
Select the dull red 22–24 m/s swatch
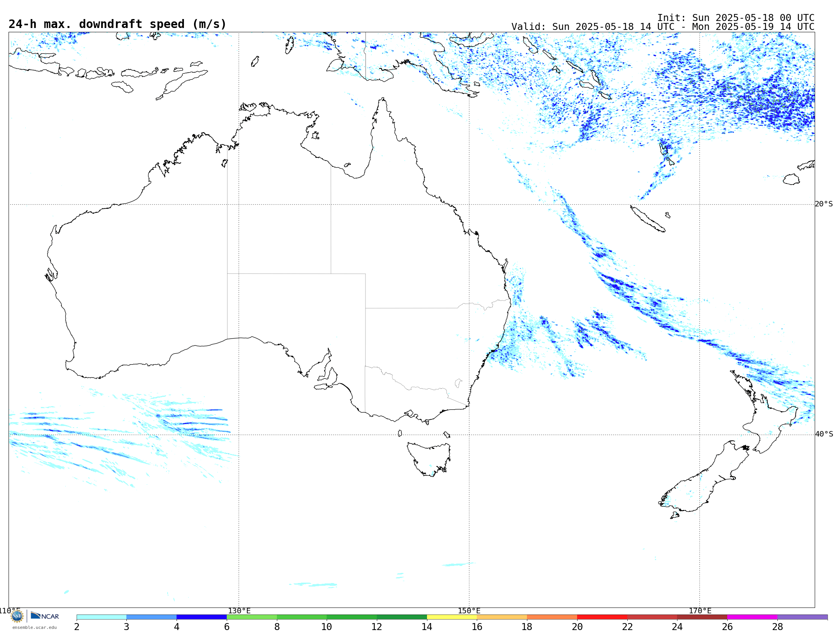pos(652,617)
